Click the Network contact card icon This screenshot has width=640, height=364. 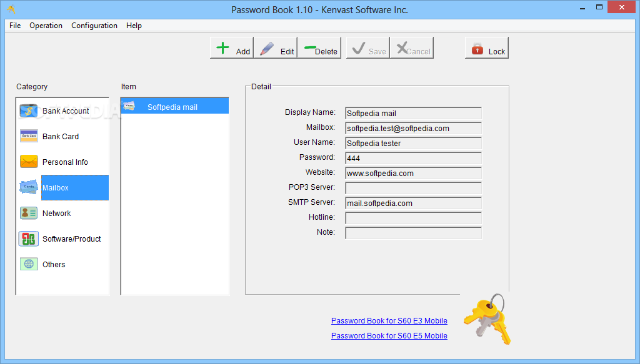pos(29,213)
